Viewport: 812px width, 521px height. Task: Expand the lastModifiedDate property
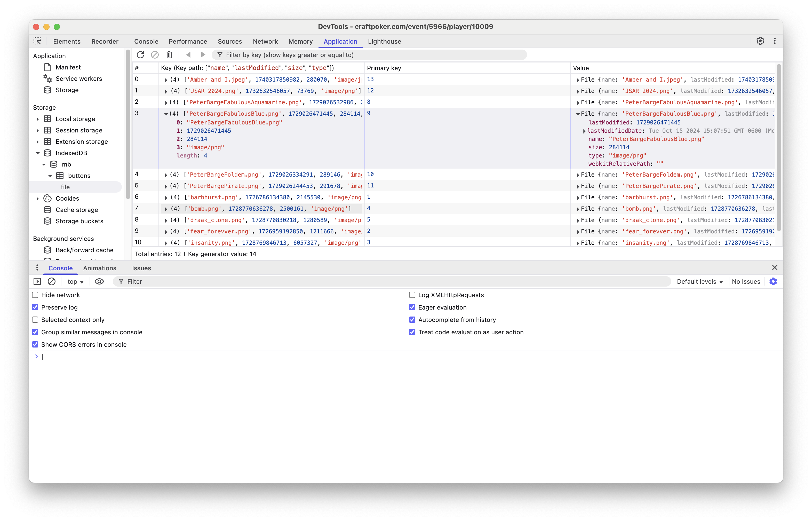pos(584,131)
